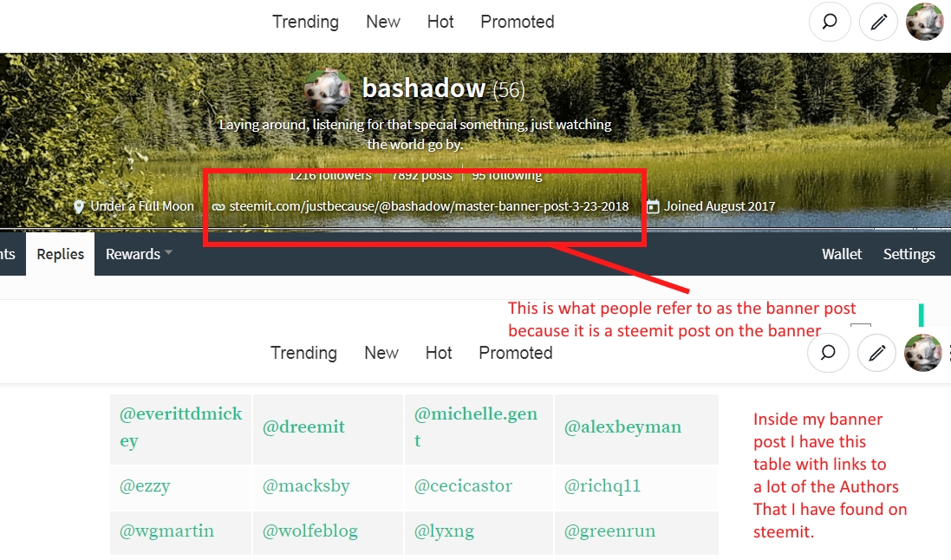Open the Settings tab
Image resolution: width=951 pixels, height=560 pixels.
pos(909,254)
